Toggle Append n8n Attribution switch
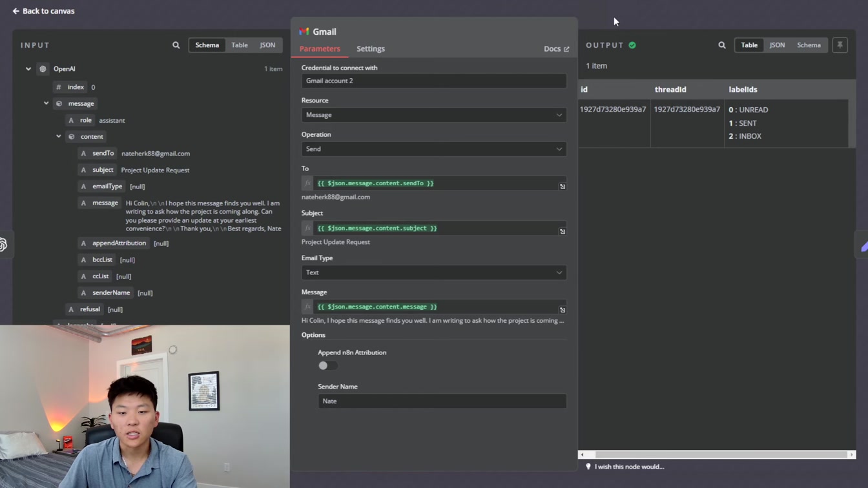This screenshot has height=488, width=868. pyautogui.click(x=327, y=365)
